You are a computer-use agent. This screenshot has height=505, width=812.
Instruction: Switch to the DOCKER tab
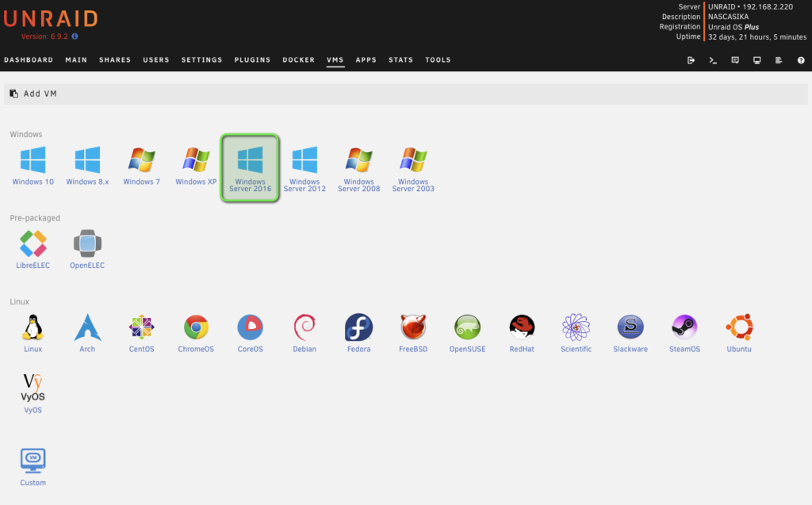tap(298, 59)
